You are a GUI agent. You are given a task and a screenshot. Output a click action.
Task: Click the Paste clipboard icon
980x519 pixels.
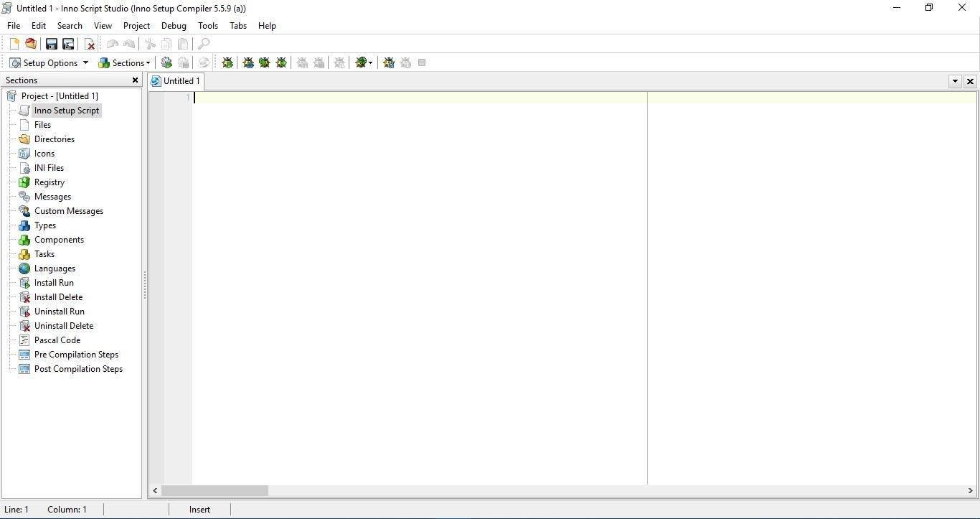pos(183,44)
